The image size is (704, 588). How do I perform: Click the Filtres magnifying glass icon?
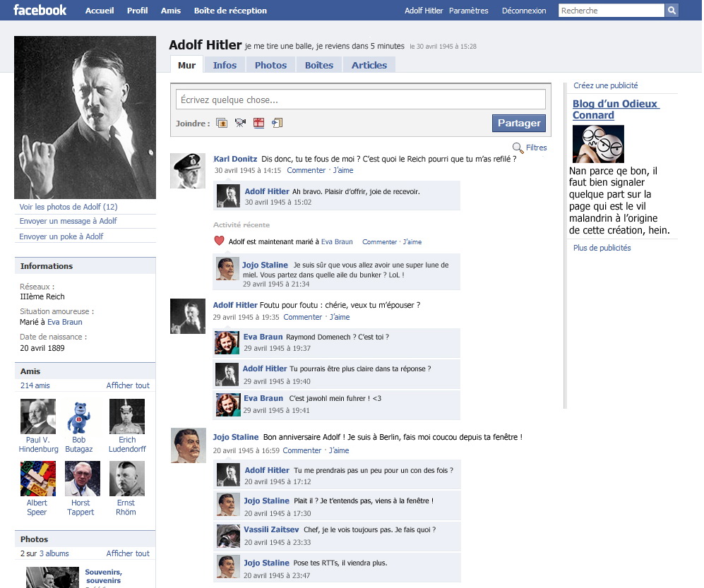(x=518, y=148)
